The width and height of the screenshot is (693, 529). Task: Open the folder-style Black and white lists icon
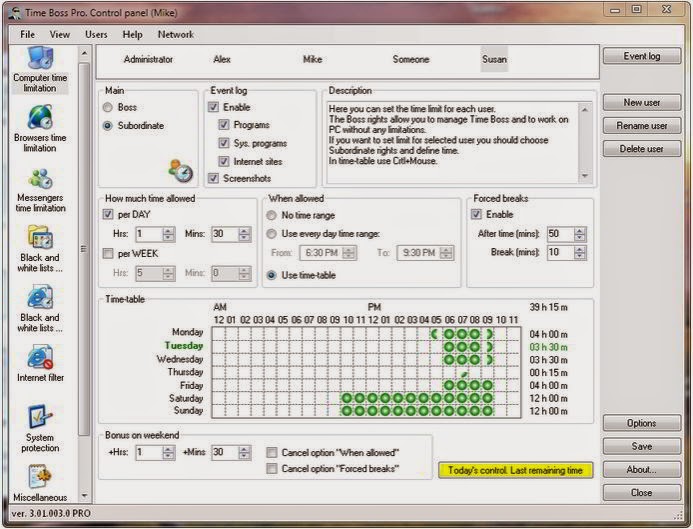40,237
